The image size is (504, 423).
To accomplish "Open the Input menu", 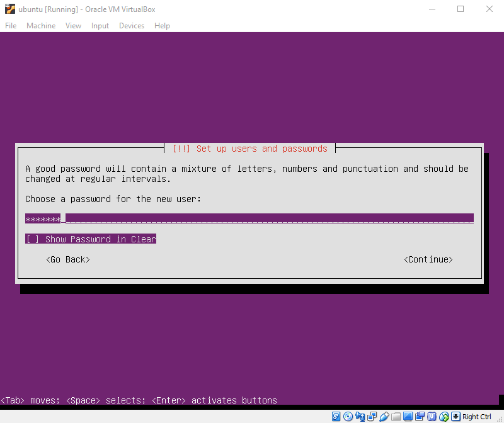I will click(100, 26).
